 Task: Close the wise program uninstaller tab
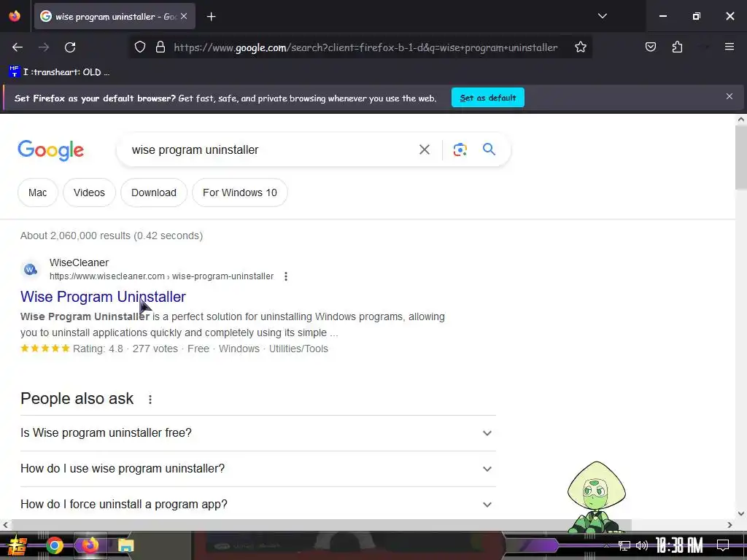click(x=184, y=16)
